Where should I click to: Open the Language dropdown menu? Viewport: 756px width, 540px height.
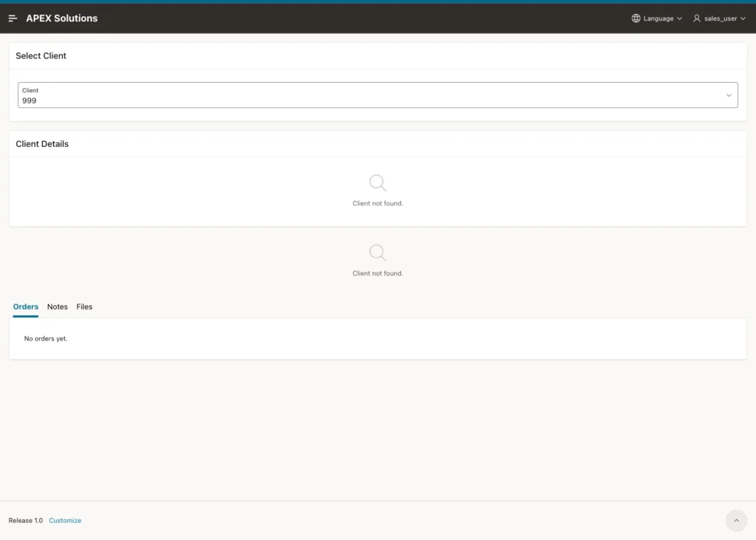coord(656,18)
